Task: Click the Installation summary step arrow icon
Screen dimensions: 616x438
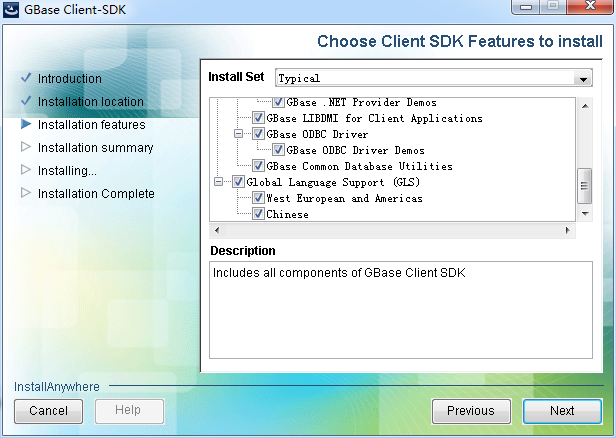Action: (x=26, y=148)
